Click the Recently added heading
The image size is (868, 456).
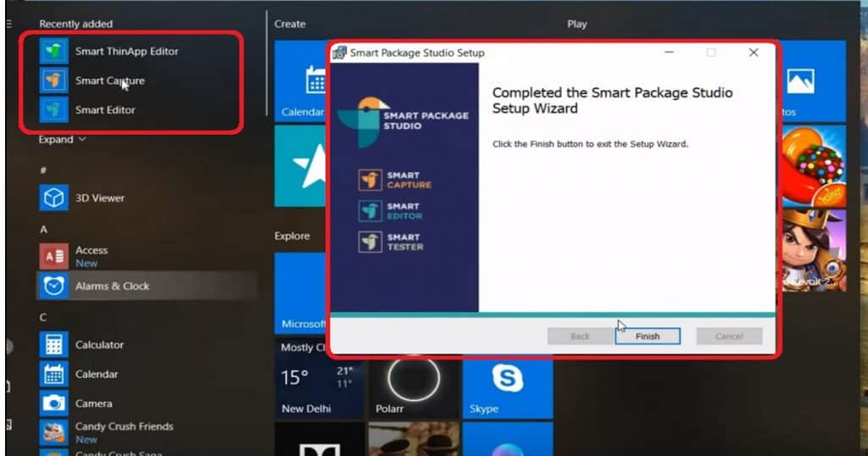[75, 24]
